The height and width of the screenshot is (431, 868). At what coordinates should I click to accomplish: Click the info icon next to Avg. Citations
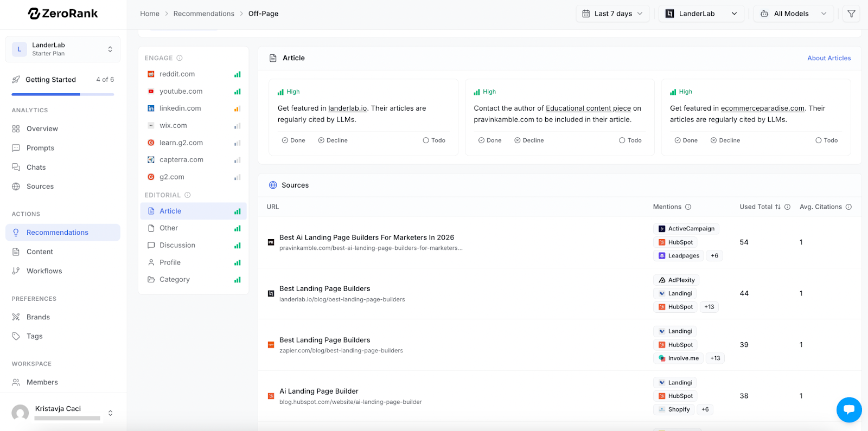tap(849, 207)
